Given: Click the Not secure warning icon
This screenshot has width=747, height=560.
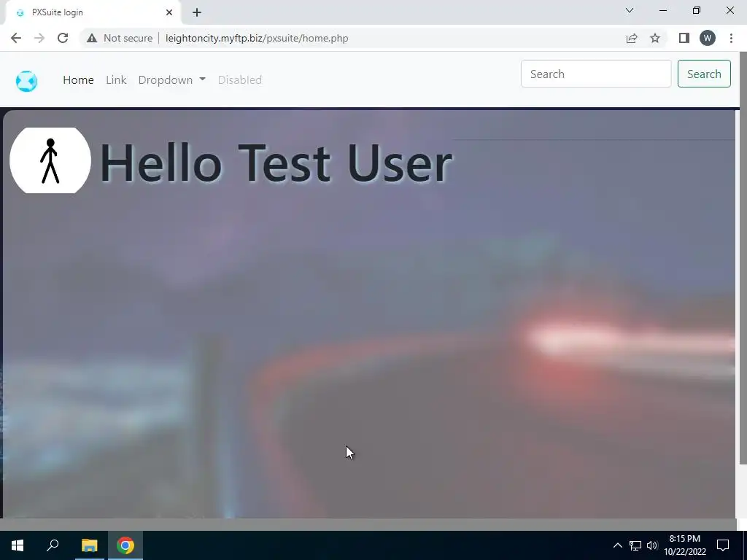Looking at the screenshot, I should (x=92, y=38).
